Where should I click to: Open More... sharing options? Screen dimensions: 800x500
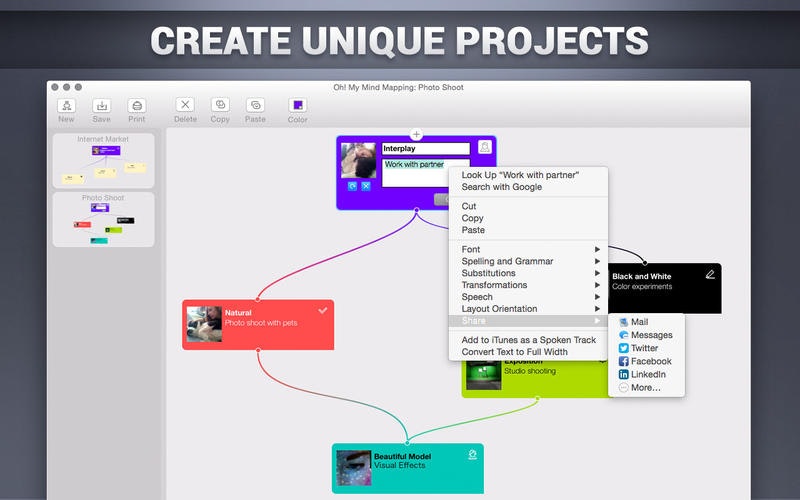pos(646,388)
